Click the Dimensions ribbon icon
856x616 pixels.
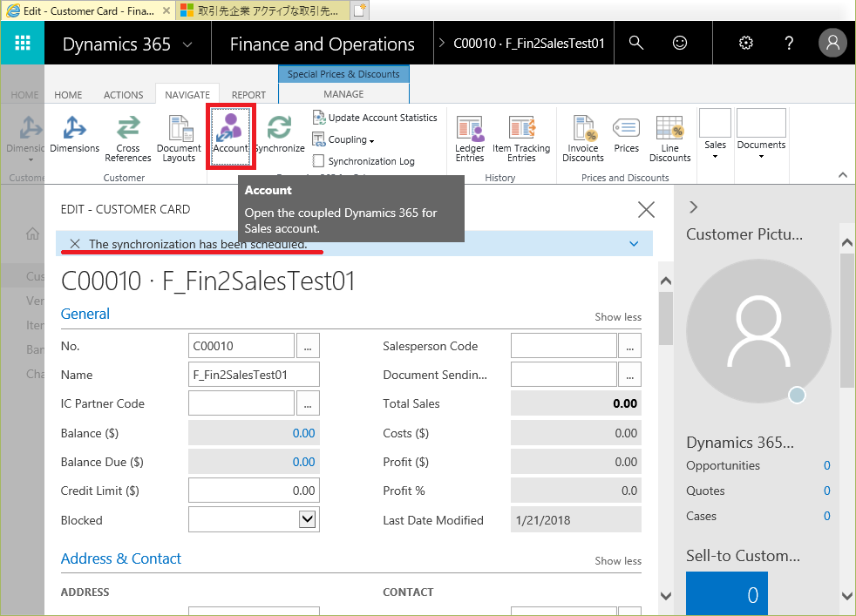pyautogui.click(x=74, y=134)
